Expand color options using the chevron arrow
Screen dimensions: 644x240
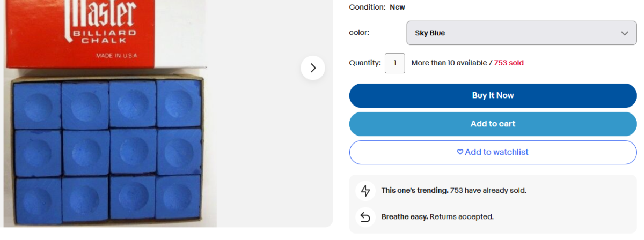(625, 33)
